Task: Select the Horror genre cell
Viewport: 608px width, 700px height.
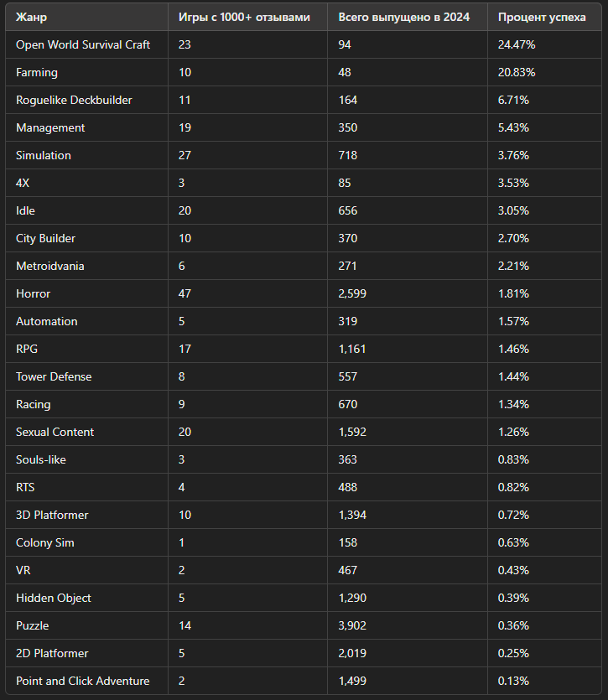Action: point(34,293)
